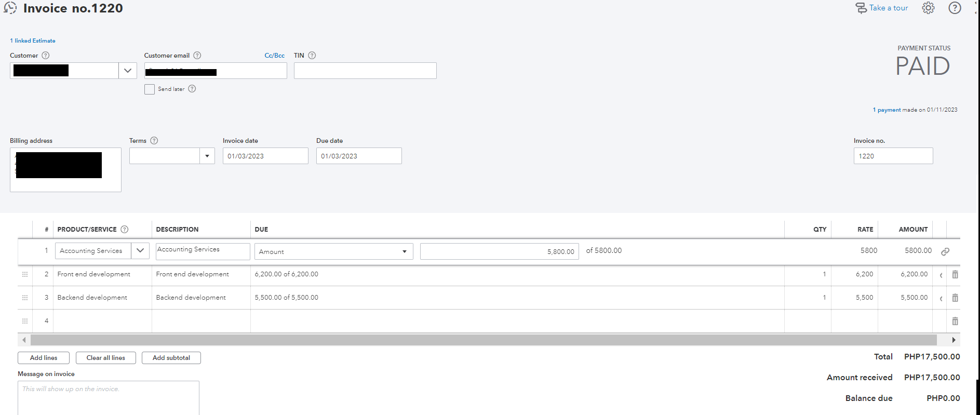Delete the Front end development line
980x415 pixels.
pyautogui.click(x=955, y=274)
